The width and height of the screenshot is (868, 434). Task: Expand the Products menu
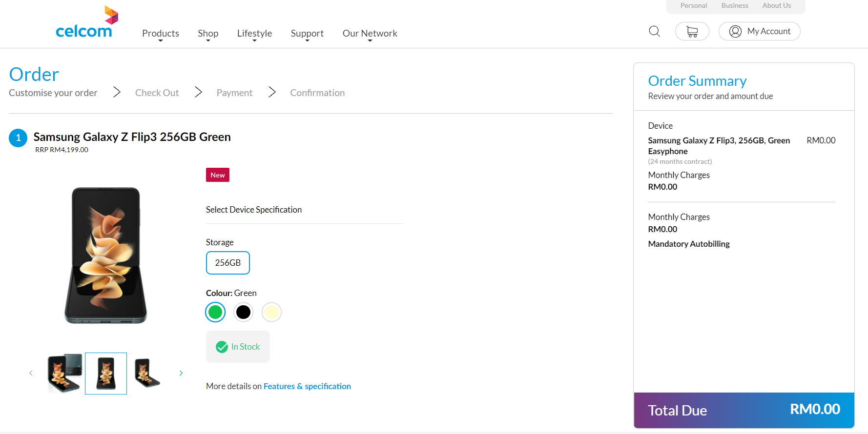click(161, 34)
